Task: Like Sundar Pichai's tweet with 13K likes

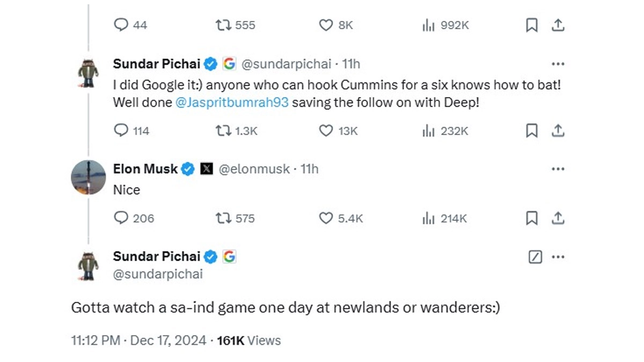Action: pyautogui.click(x=326, y=130)
